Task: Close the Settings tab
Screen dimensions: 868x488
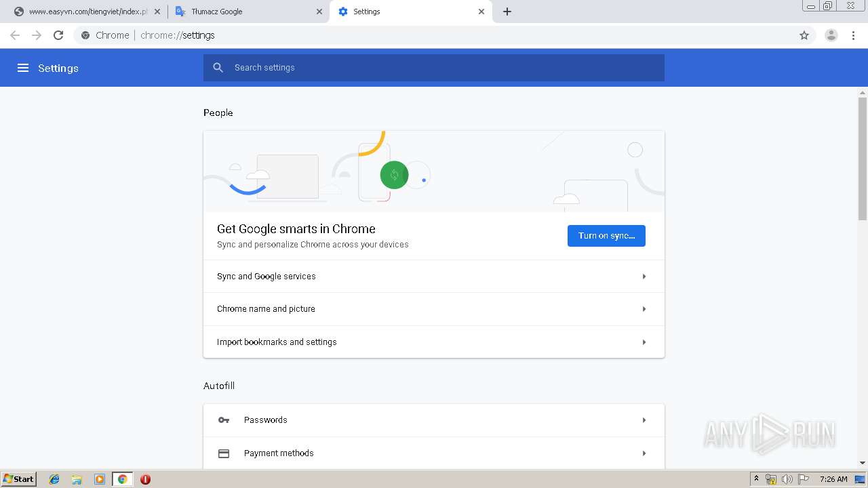Action: (x=481, y=12)
